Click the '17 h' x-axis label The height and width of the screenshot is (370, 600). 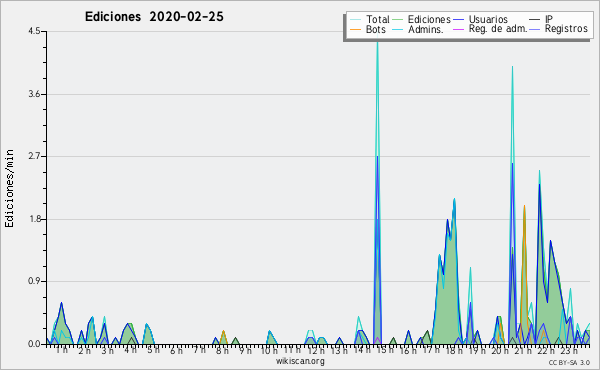(431, 350)
